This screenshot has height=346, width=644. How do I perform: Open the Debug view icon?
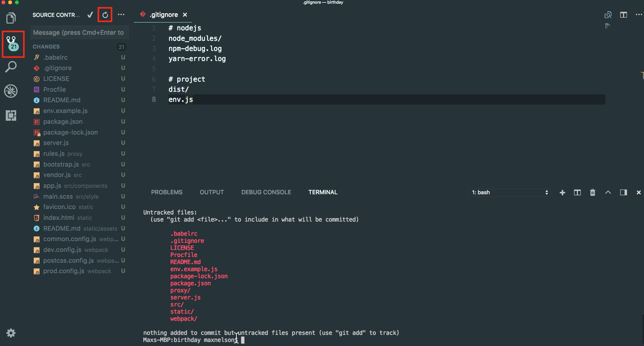pyautogui.click(x=11, y=91)
